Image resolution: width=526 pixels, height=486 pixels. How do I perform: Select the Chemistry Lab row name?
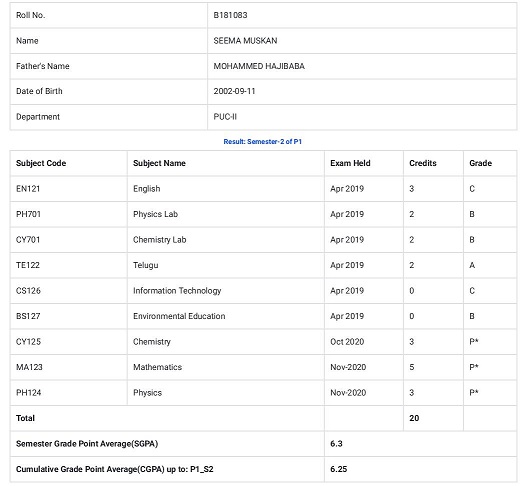(x=159, y=239)
